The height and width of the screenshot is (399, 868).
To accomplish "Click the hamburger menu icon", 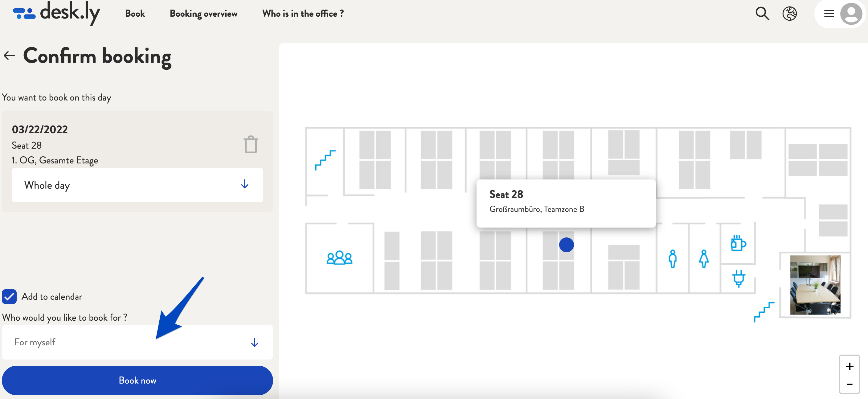I will click(829, 13).
